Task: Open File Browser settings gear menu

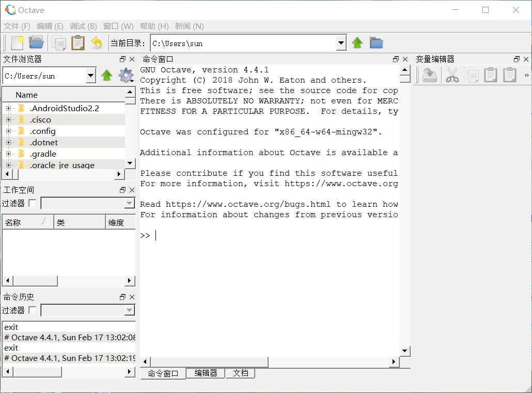Action: tap(126, 75)
